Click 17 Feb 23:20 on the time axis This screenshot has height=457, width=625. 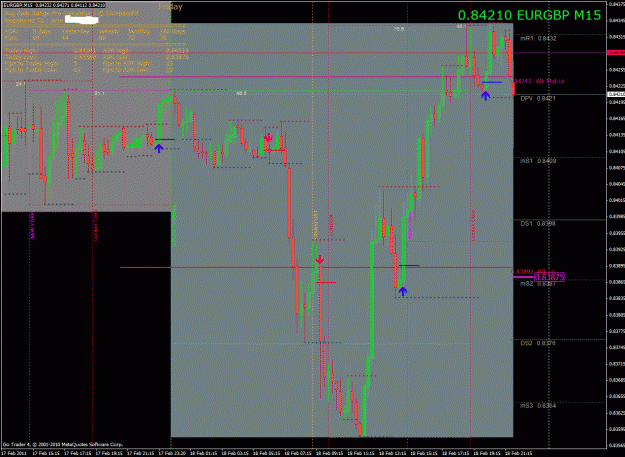[x=172, y=453]
